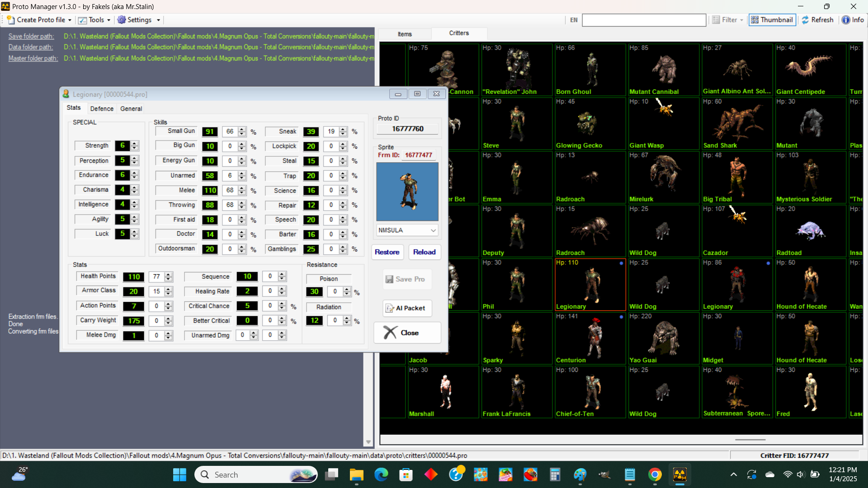Click the Save folder path link

[31, 36]
